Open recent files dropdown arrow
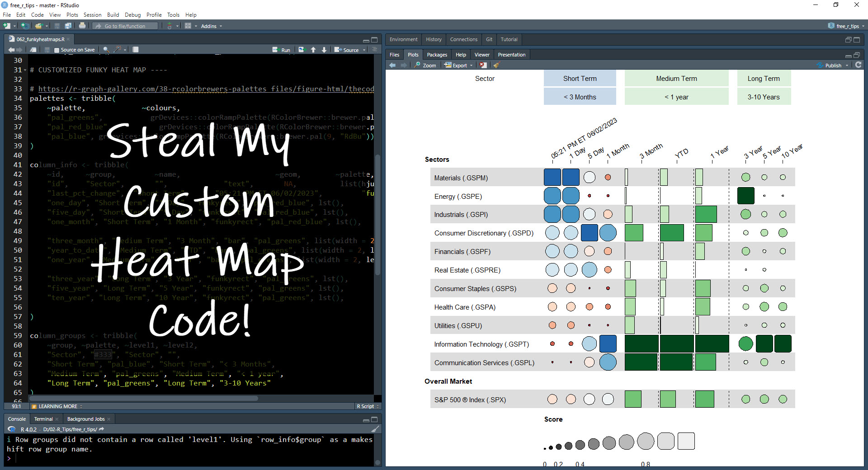Image resolution: width=868 pixels, height=470 pixels. [x=46, y=26]
